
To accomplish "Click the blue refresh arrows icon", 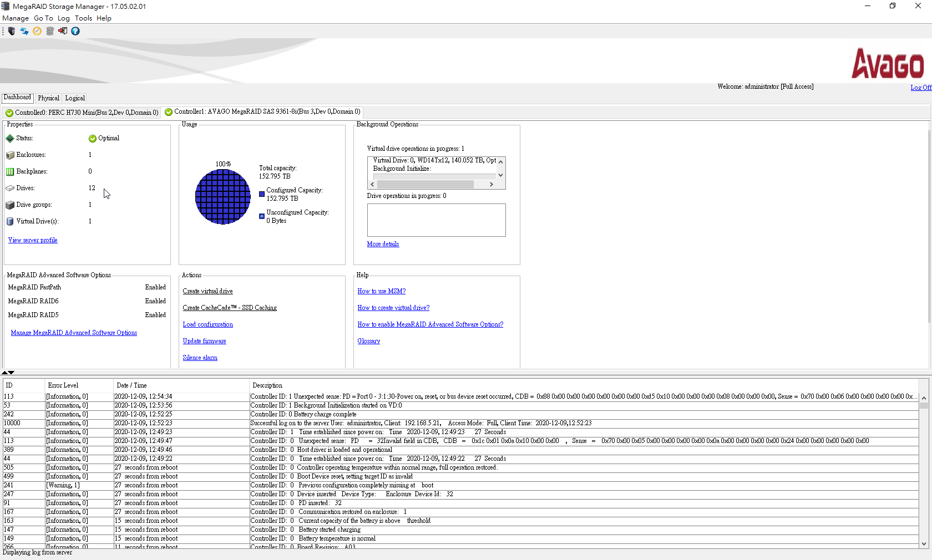I will tap(24, 31).
